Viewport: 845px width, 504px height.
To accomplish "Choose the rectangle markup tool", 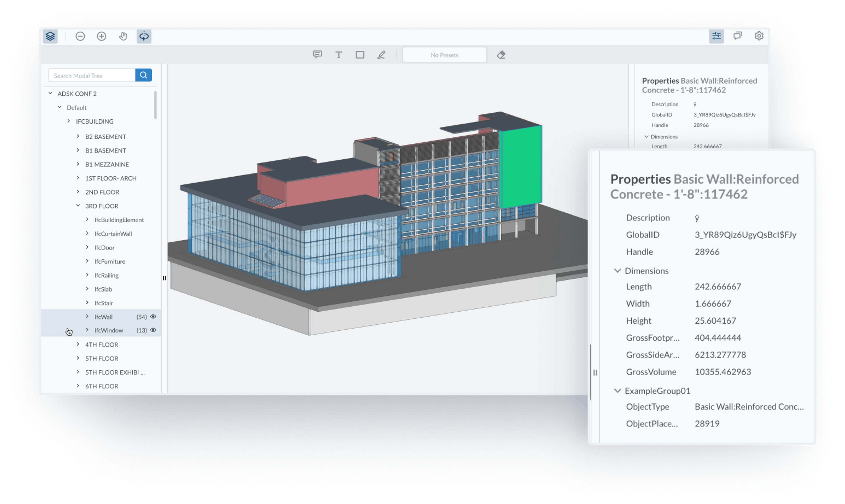I will point(360,55).
